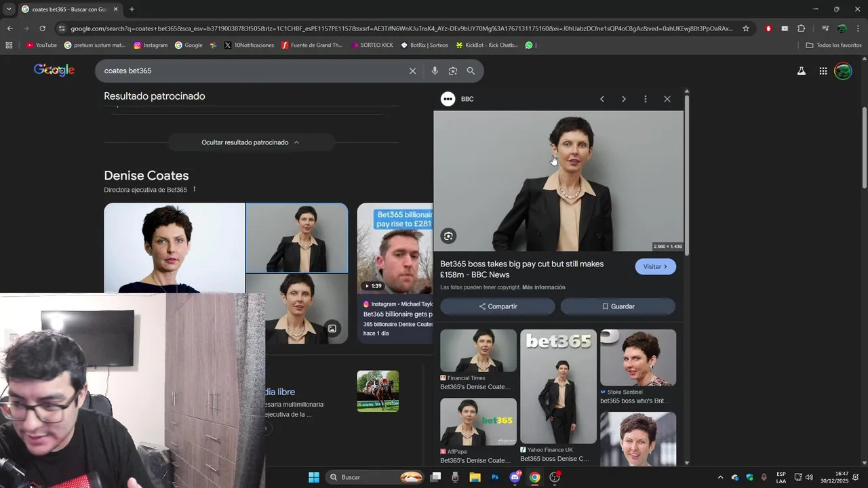
Task: Open the ESP LAA language switcher
Action: [781, 477]
